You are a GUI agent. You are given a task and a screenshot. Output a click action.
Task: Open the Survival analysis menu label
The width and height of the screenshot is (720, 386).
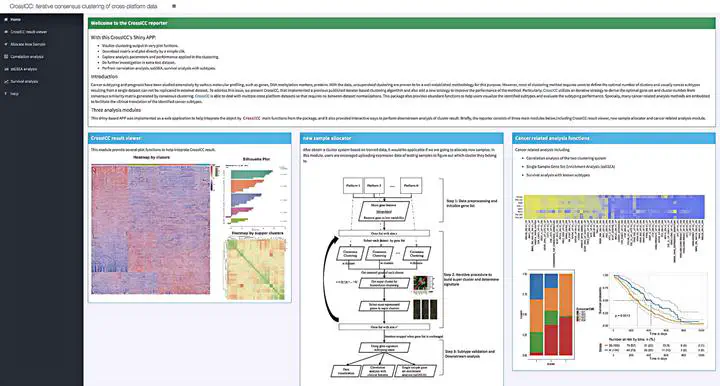24,81
